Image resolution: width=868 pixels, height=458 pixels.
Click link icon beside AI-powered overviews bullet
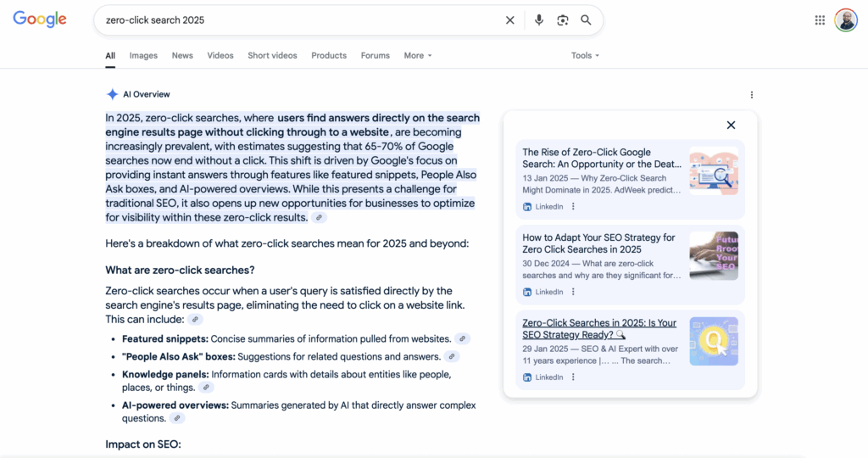(177, 418)
